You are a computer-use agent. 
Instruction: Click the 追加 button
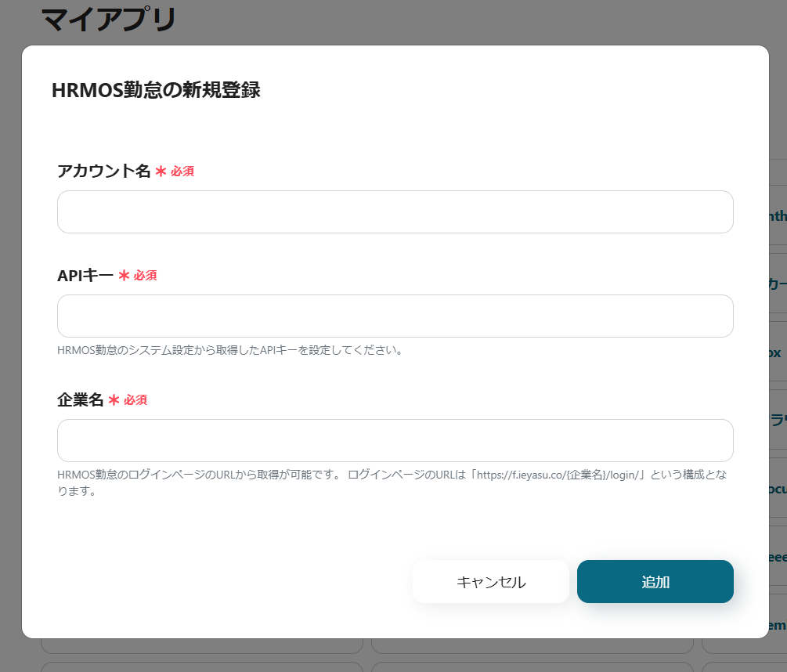click(655, 582)
